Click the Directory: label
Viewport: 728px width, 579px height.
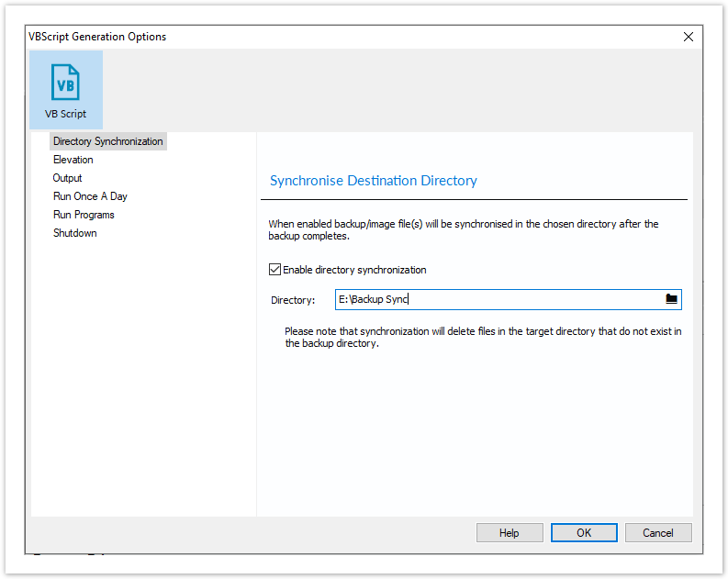click(x=293, y=300)
